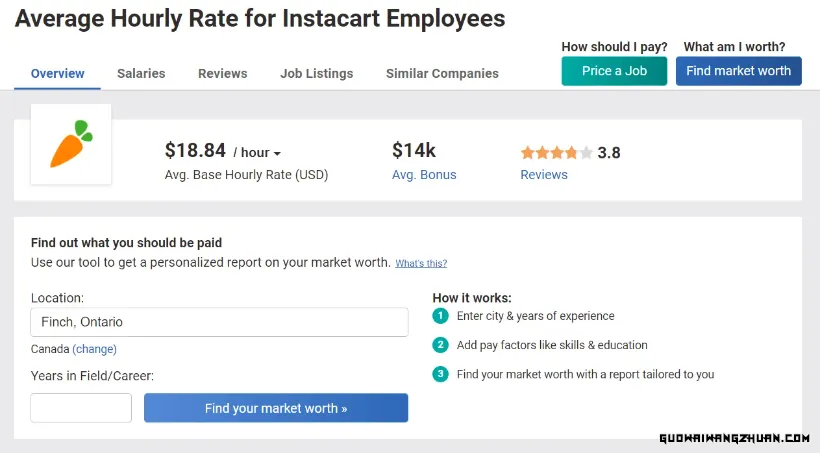
Task: Click the (change) country link
Action: tap(95, 349)
